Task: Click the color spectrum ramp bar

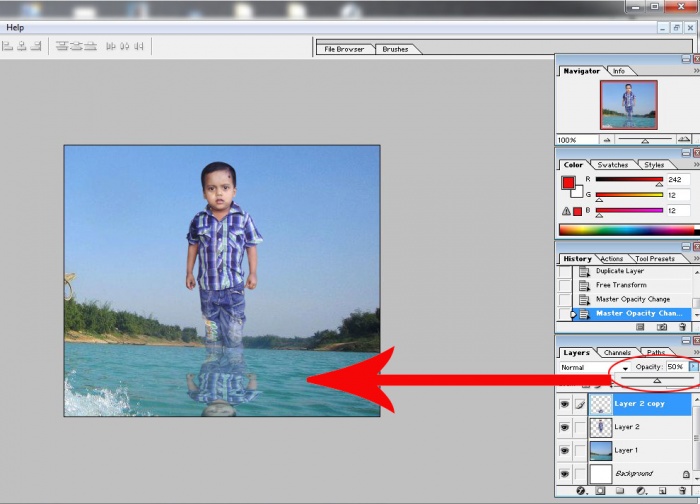Action: coord(629,230)
